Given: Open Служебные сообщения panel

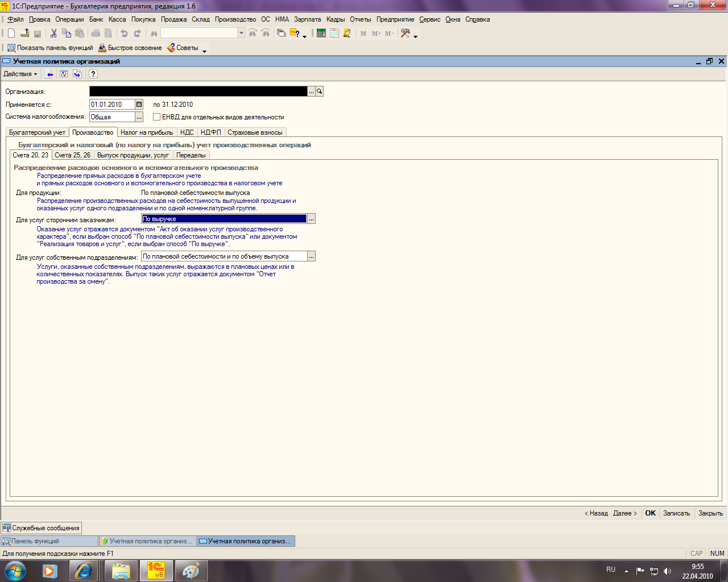Looking at the screenshot, I should [41, 528].
